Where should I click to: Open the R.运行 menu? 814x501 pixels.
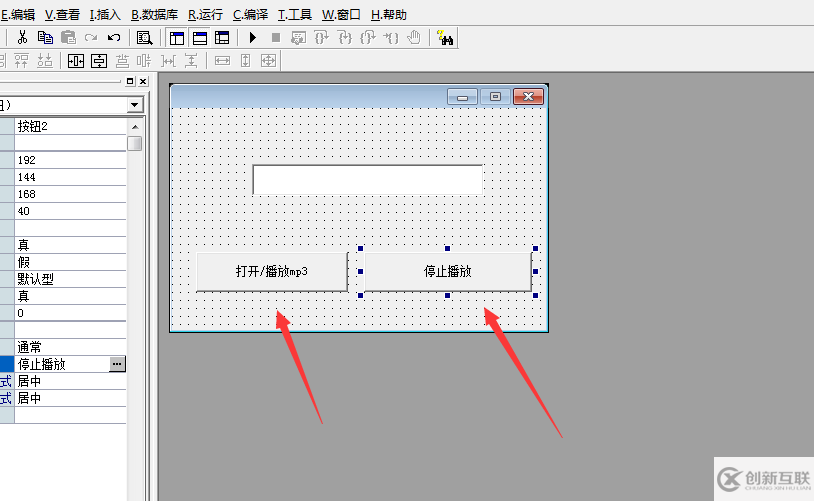[205, 15]
